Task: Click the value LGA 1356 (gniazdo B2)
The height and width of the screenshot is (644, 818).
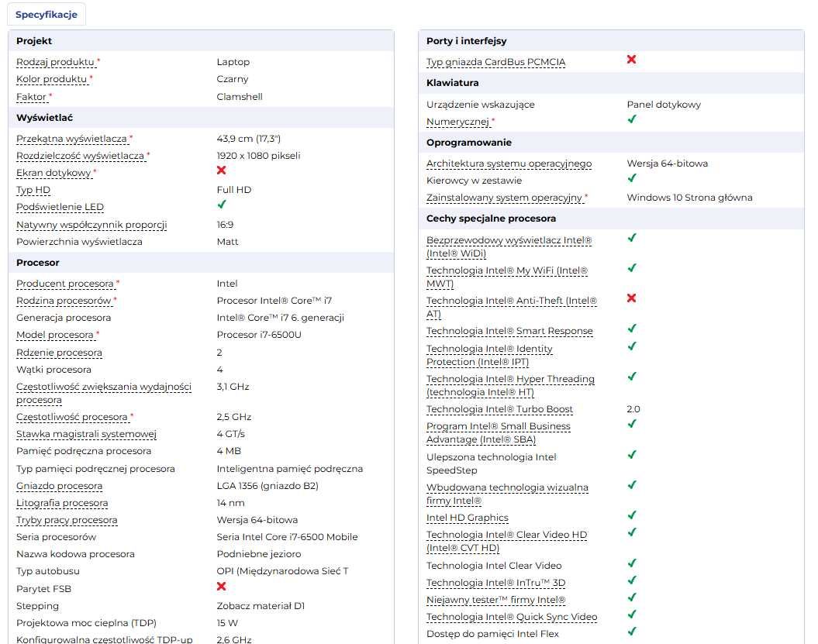Action: [x=267, y=486]
